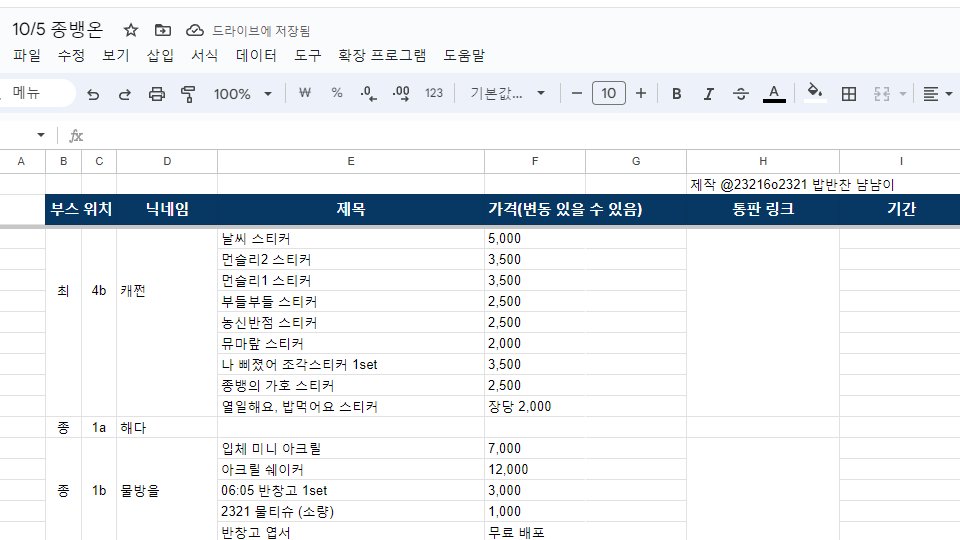The height and width of the screenshot is (540, 960).
Task: Select the 무료 배포 cell
Action: click(535, 532)
